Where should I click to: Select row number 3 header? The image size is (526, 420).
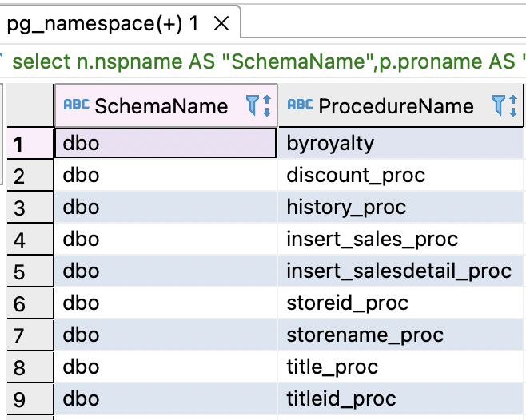[x=30, y=207]
